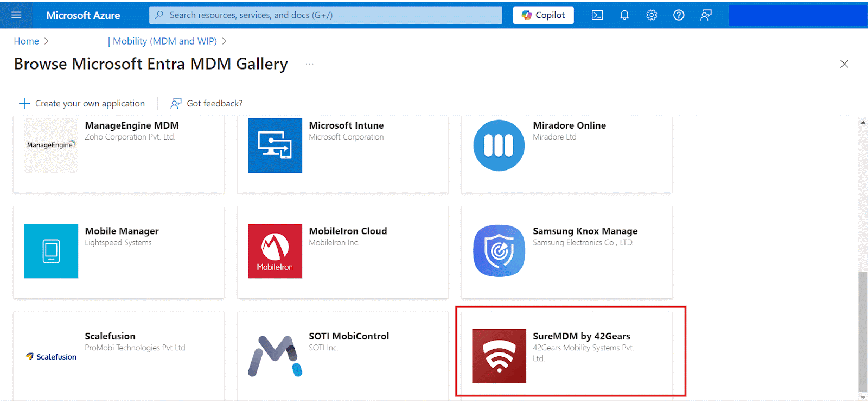Click Miradore Ltd publisher text
This screenshot has height=403, width=868.
[x=554, y=137]
